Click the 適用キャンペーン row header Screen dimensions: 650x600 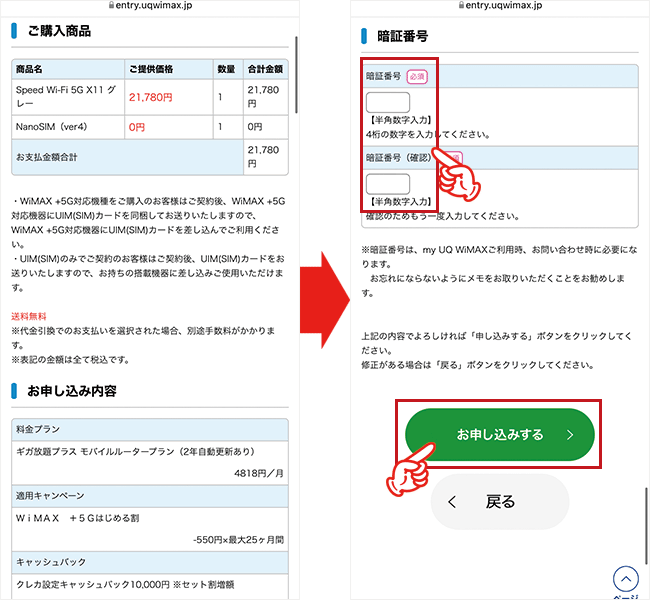pos(150,496)
